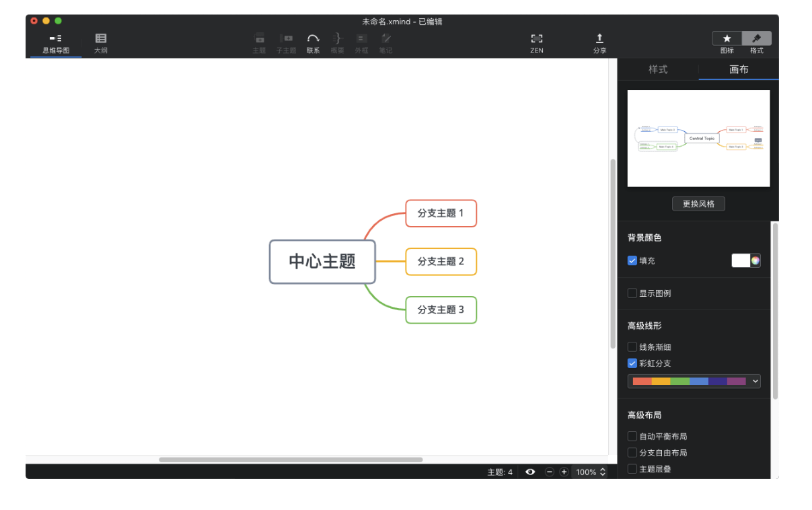This screenshot has height=510, width=812.
Task: Turn on 自动平衡布局
Action: 632,436
